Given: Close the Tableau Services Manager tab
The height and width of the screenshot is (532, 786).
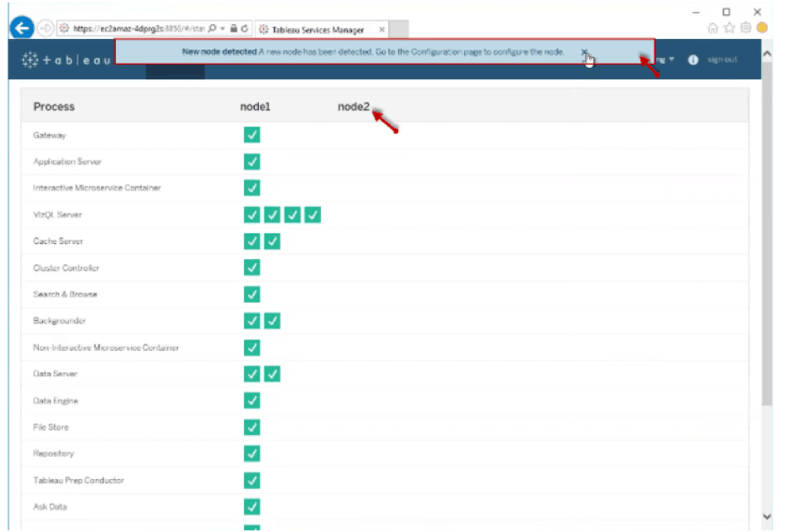Looking at the screenshot, I should (382, 30).
